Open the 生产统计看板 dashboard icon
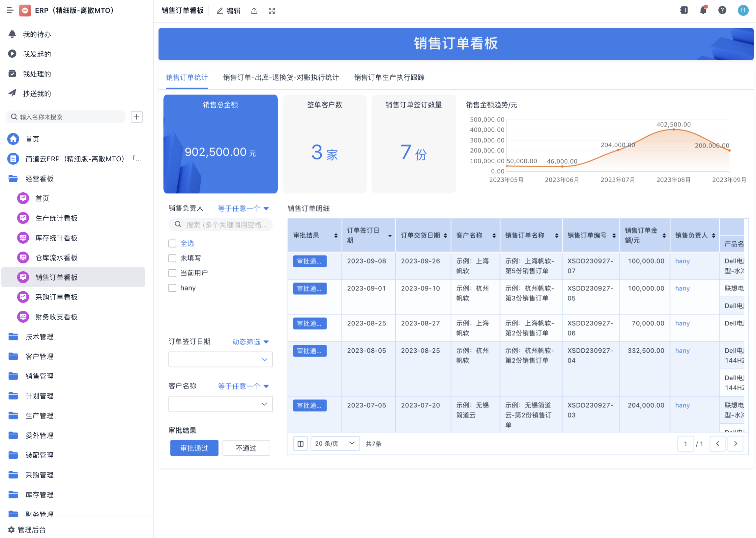 (23, 218)
